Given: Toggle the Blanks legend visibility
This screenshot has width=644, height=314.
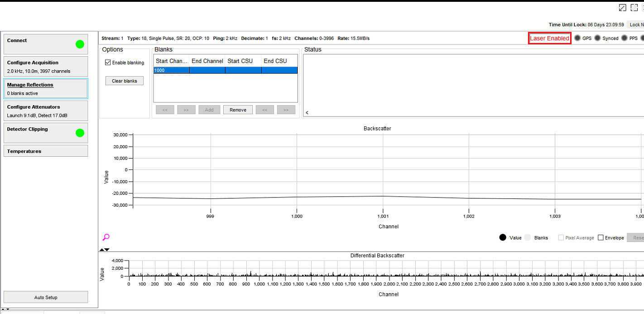Looking at the screenshot, I should [x=527, y=237].
